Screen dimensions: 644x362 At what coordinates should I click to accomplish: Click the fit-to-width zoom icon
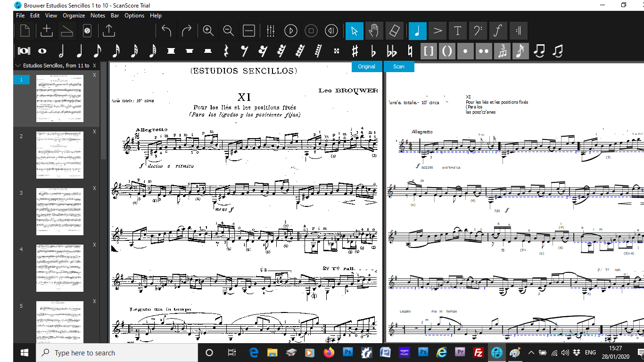tap(249, 31)
